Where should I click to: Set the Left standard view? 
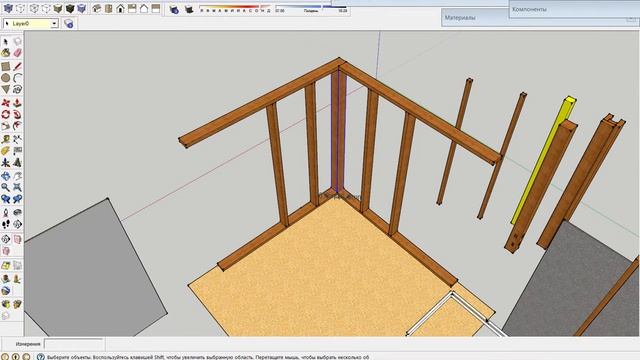click(x=156, y=8)
